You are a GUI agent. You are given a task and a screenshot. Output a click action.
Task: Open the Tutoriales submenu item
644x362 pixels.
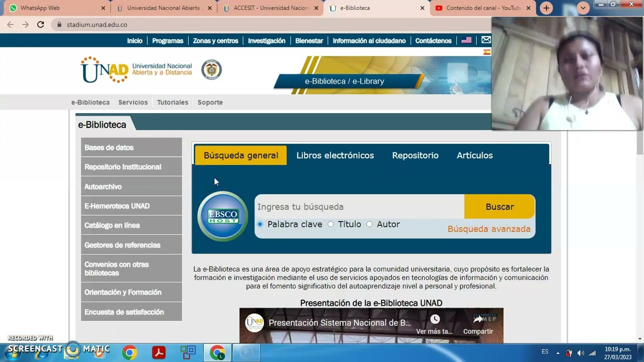[173, 102]
